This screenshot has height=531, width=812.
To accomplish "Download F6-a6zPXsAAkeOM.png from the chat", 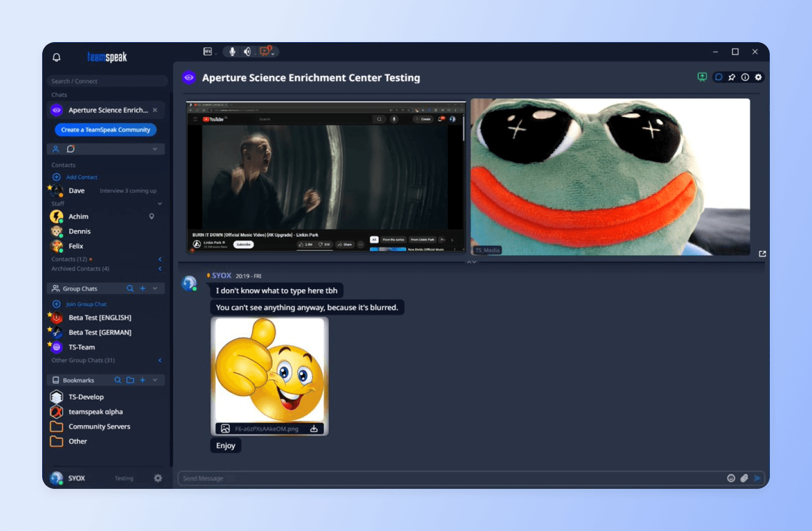I will [313, 429].
